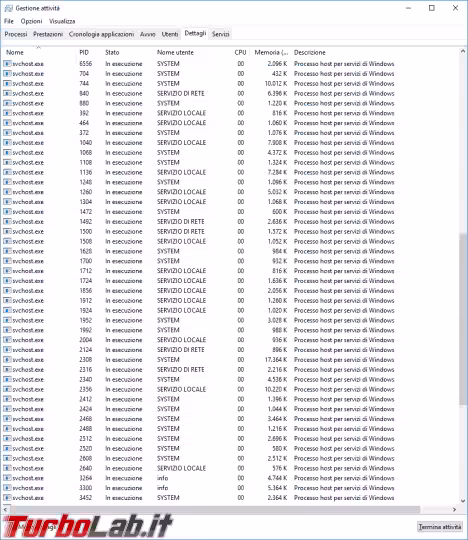This screenshot has width=468, height=540.
Task: Click the horizontal scrollbar right arrow
Action: coord(455,510)
